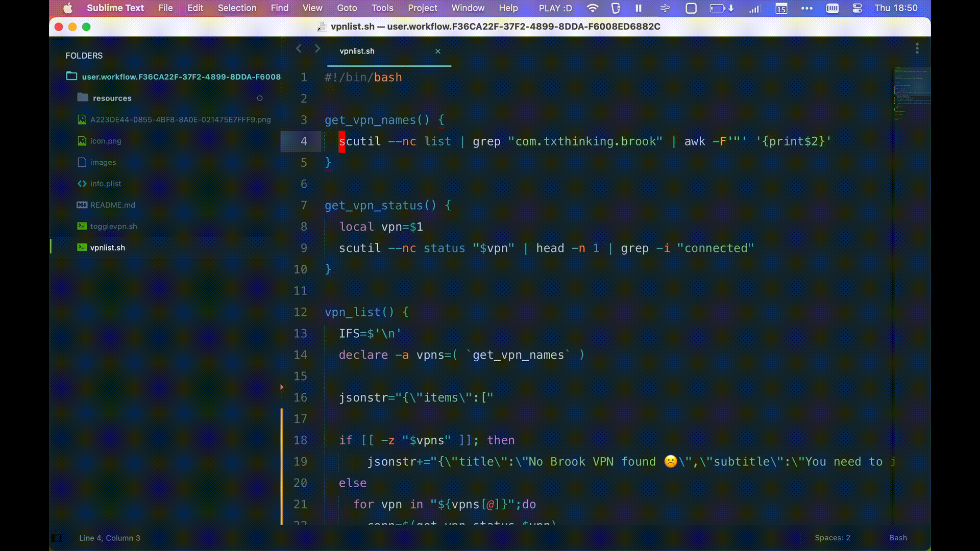Screen dimensions: 980x551
Task: Open the Tools menu
Action: pyautogui.click(x=382, y=8)
